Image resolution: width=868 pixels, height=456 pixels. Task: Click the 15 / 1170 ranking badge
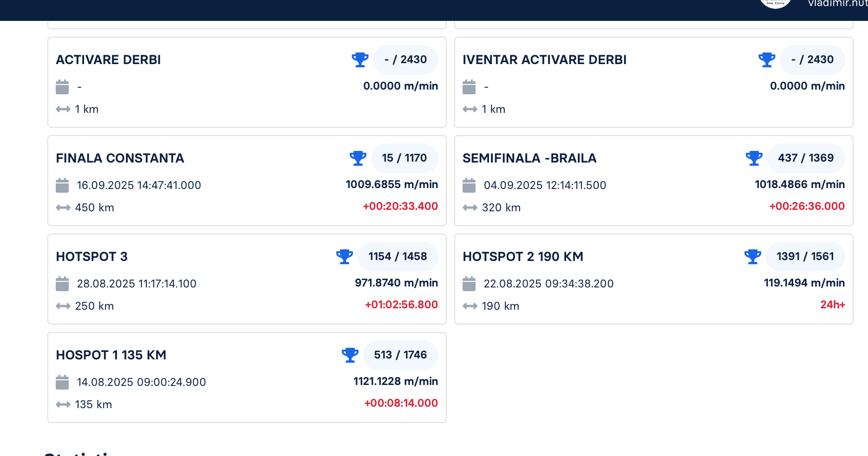coord(404,158)
